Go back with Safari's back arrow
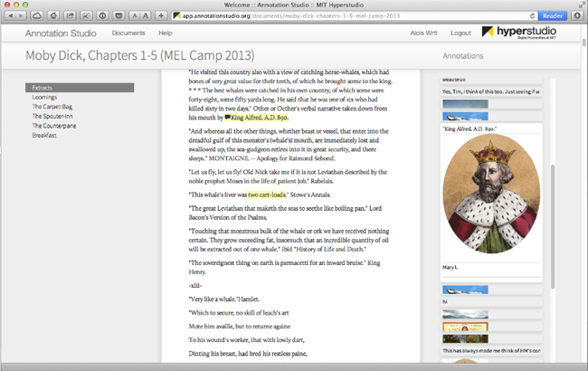Screen dimensions: 588x371 (11, 15)
